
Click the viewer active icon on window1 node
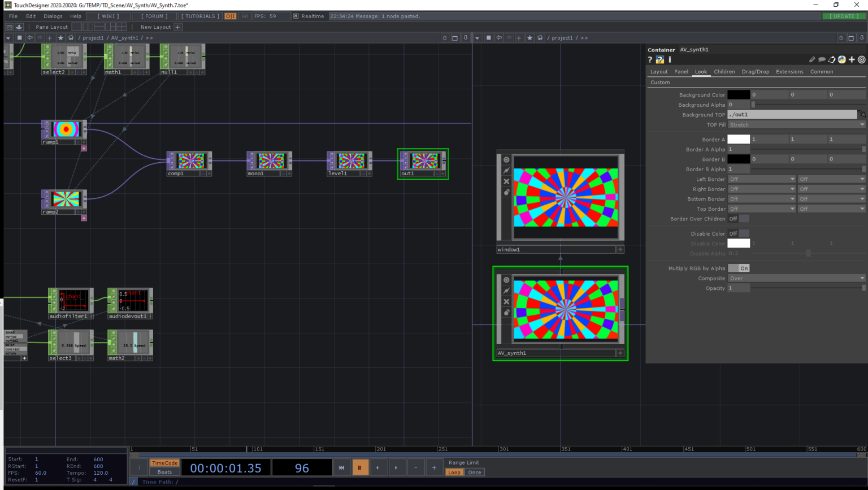tap(506, 160)
